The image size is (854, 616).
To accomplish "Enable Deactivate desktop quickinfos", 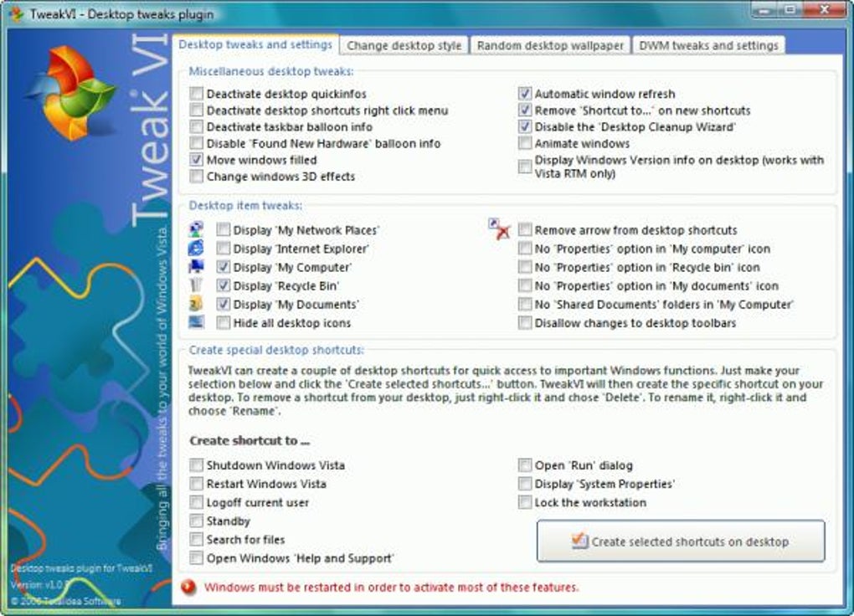I will (x=197, y=94).
